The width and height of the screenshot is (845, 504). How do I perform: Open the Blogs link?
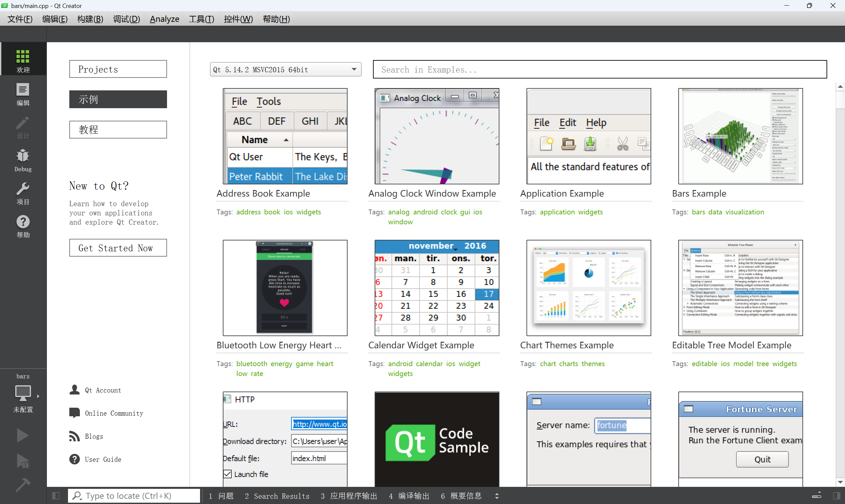(x=94, y=436)
